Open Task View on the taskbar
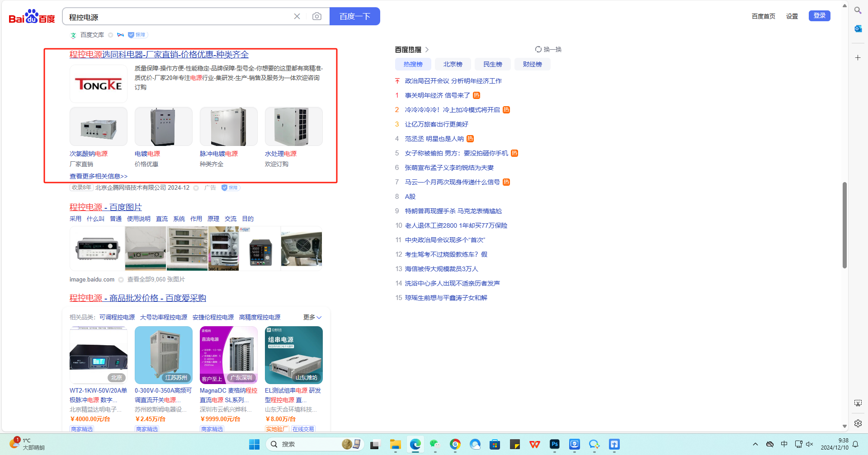 [375, 445]
